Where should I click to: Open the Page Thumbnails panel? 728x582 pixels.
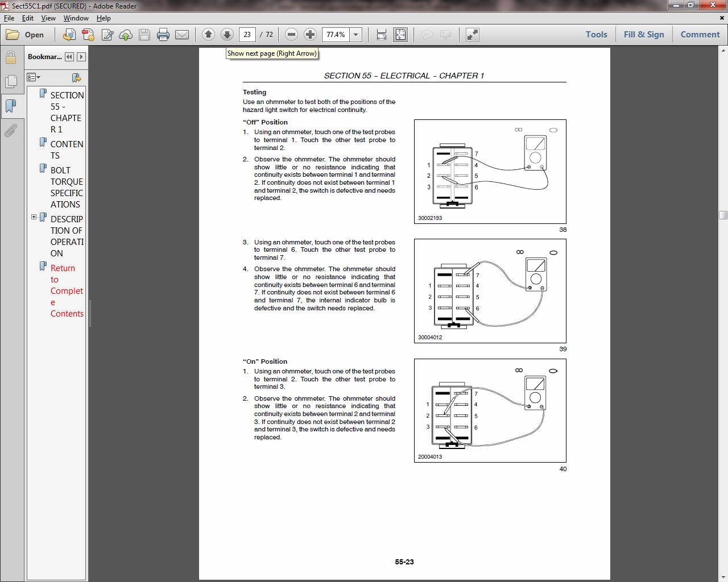coord(10,82)
